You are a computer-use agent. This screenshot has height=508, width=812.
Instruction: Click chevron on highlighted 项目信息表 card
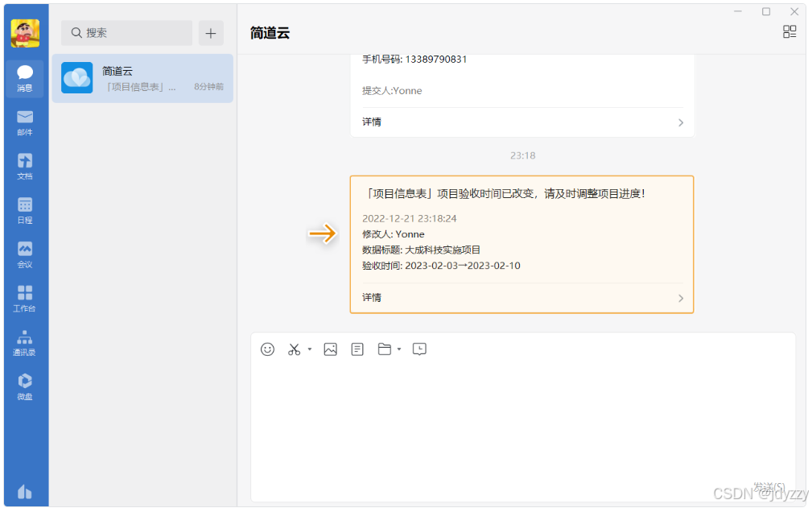[681, 298]
